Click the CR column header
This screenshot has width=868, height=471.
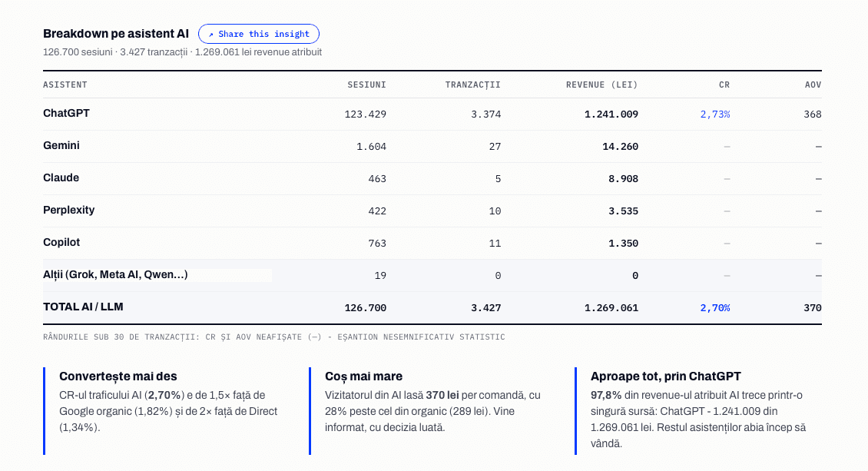coord(724,85)
